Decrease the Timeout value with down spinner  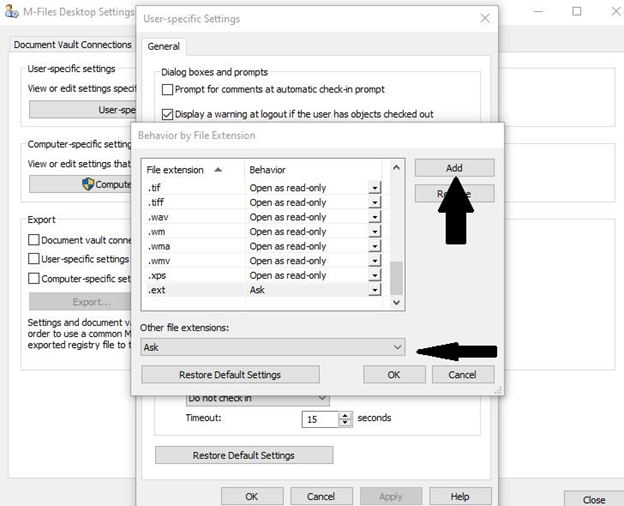point(345,423)
